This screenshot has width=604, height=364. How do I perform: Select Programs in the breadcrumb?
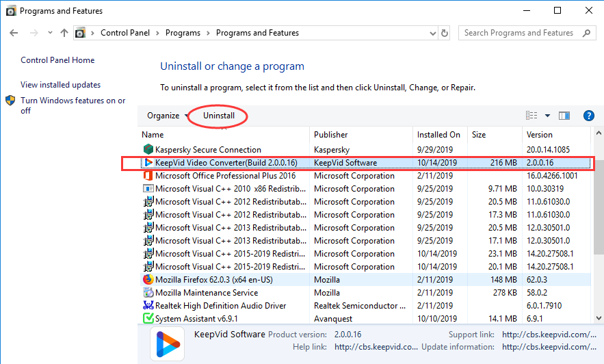tap(183, 33)
